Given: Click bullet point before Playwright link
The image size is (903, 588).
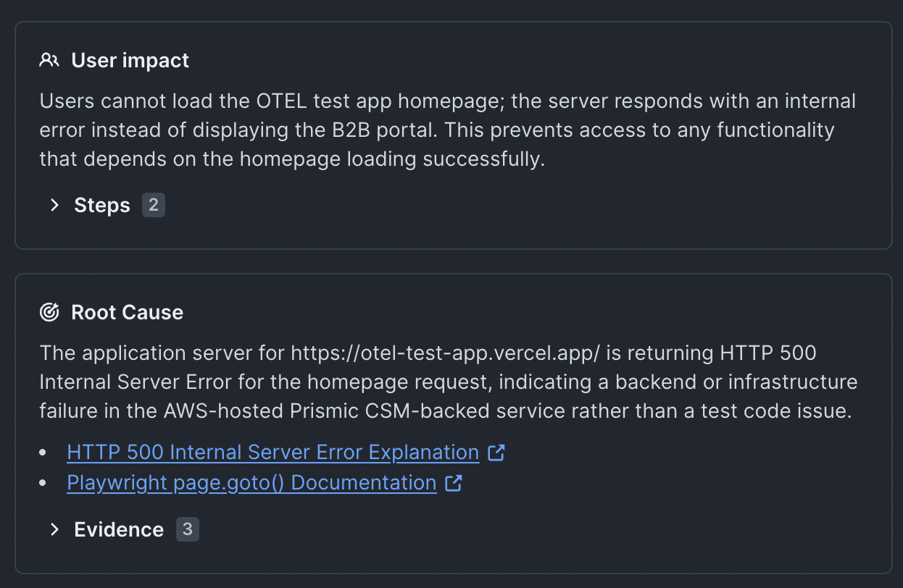Looking at the screenshot, I should [45, 483].
